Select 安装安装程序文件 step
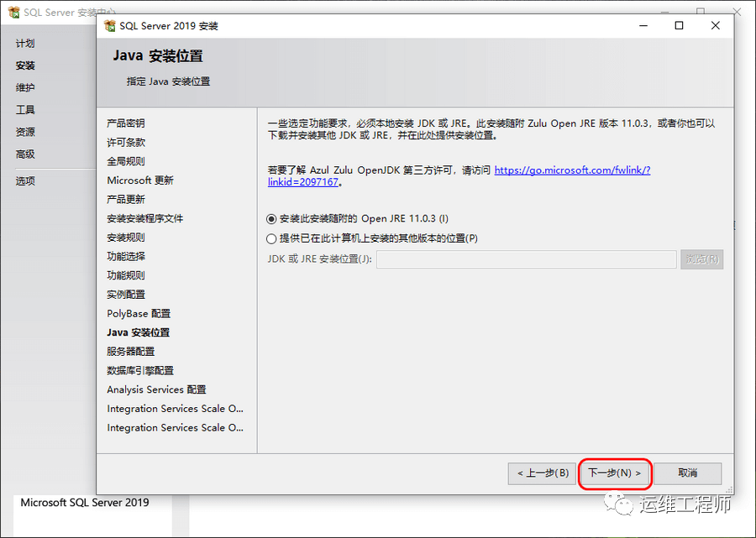756x538 pixels. (x=145, y=219)
